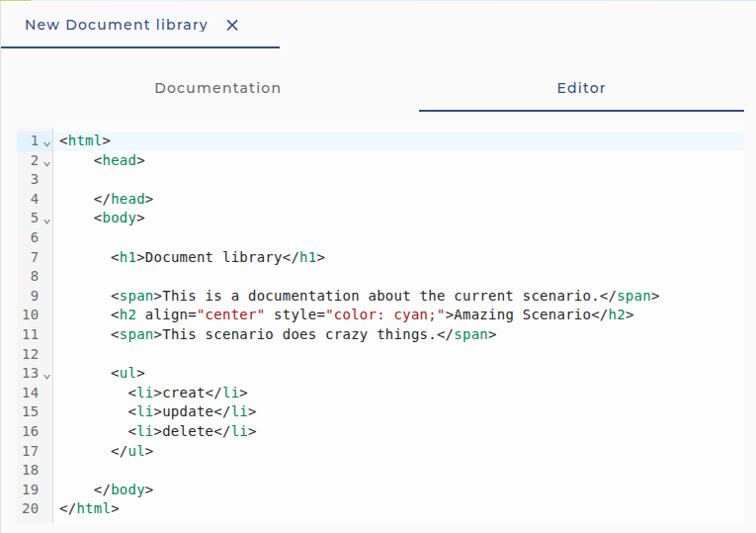Click the 'creat' list item text
Viewport: 756px width, 533px height.
coord(184,393)
